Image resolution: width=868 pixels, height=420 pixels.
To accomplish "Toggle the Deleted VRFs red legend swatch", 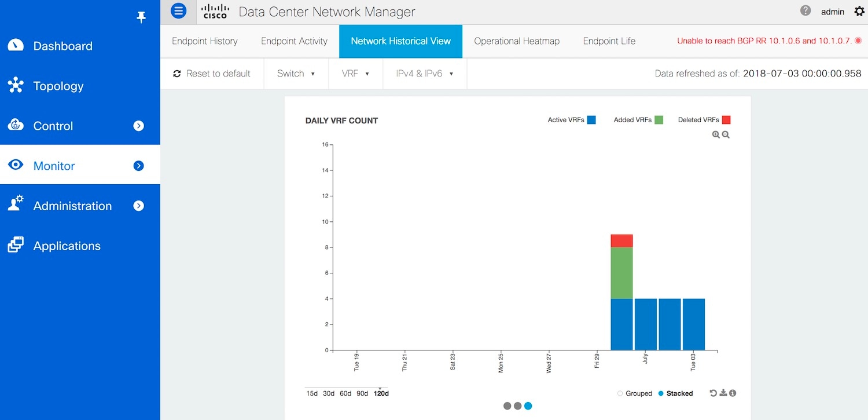I will [726, 120].
